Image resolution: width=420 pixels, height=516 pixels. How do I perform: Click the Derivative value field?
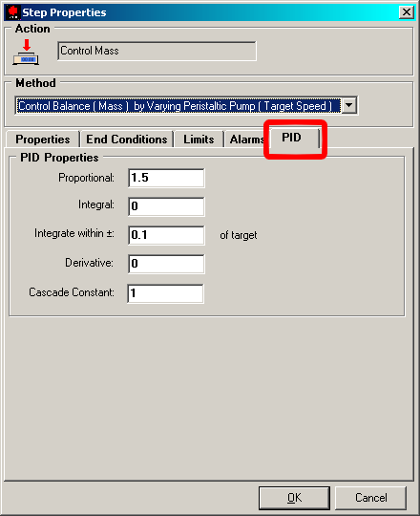pyautogui.click(x=166, y=264)
